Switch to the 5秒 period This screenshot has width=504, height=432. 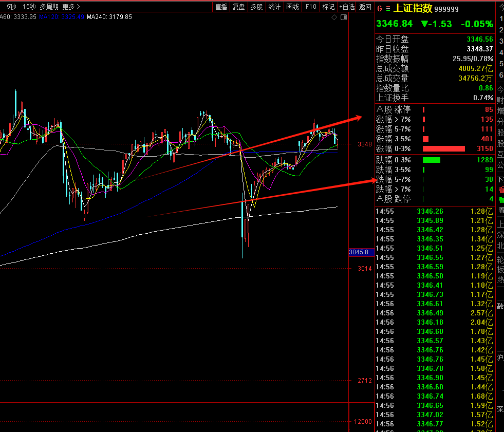point(11,7)
